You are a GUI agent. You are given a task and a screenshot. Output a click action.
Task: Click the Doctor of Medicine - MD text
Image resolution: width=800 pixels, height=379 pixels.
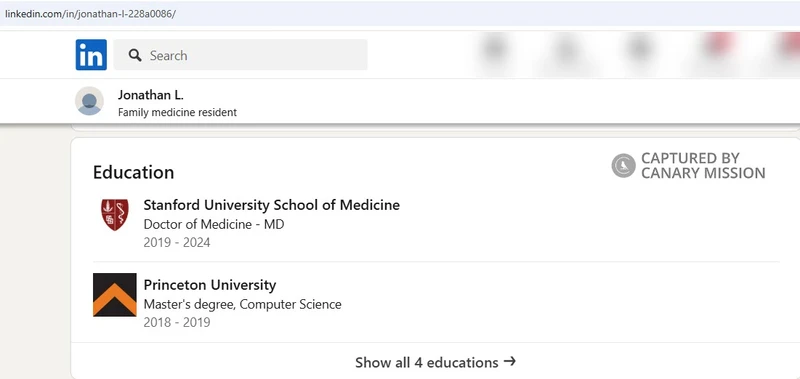(214, 224)
